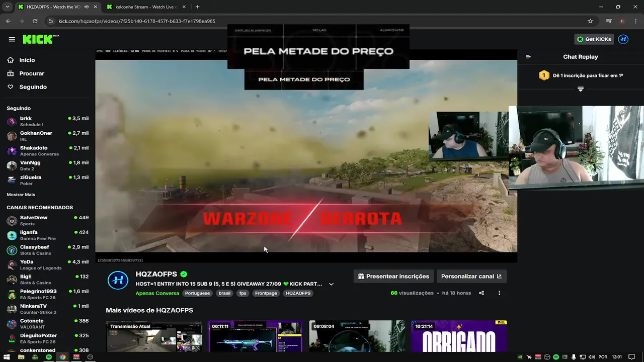Open Procurar browse page
644x362 pixels.
coord(32,73)
